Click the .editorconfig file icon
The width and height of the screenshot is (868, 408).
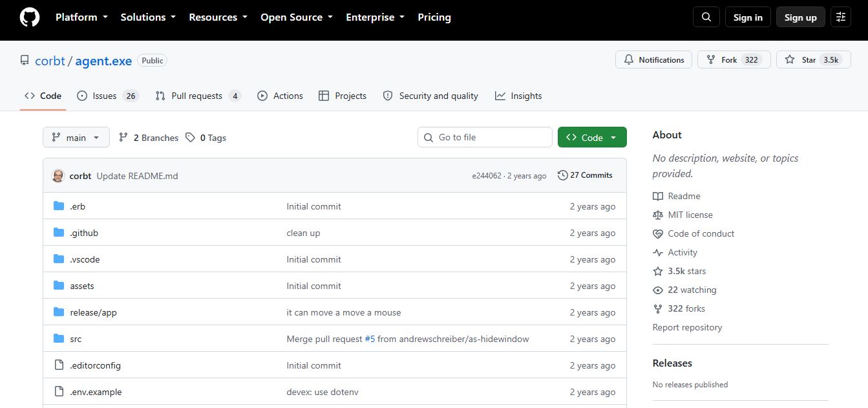59,365
